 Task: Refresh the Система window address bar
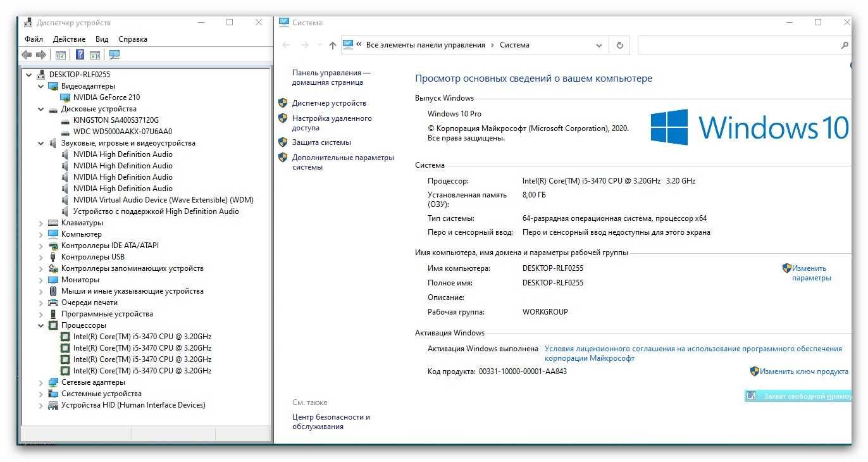point(619,45)
